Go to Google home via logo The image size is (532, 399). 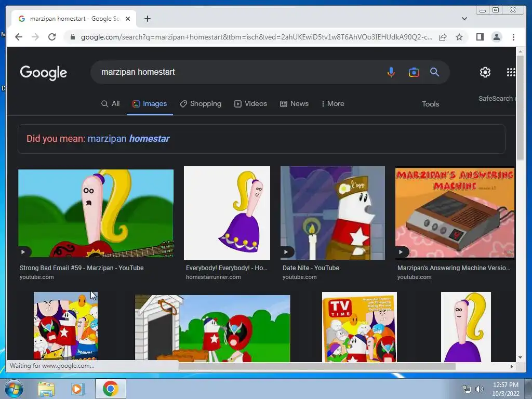44,73
